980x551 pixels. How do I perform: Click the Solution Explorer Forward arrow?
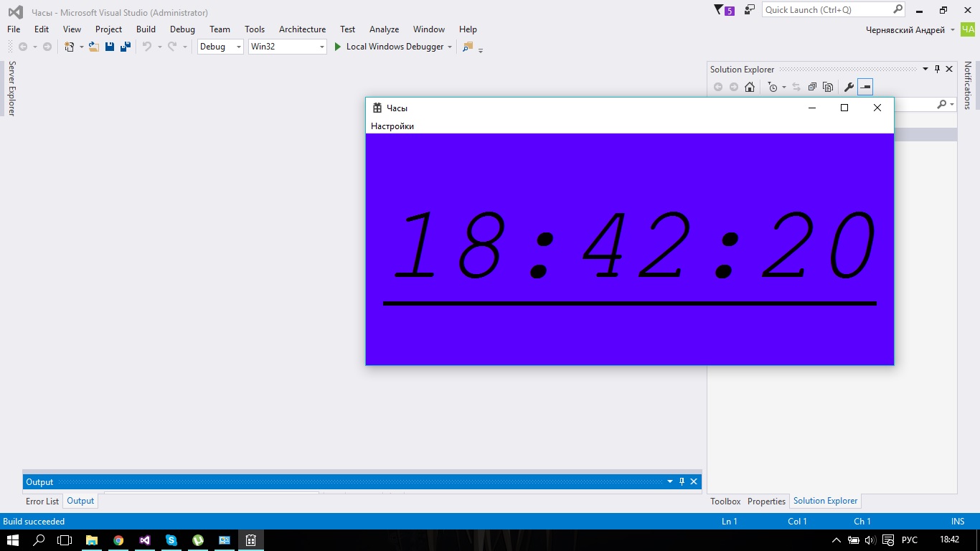tap(733, 87)
